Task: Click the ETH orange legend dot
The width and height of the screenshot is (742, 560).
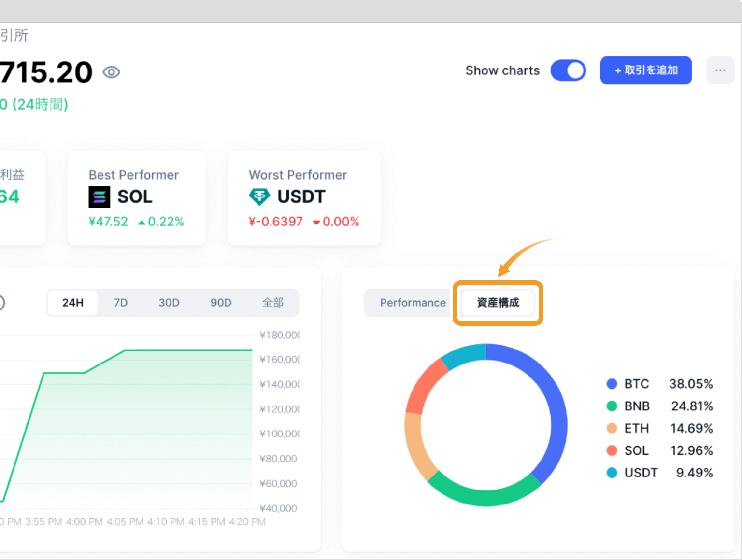Action: pyautogui.click(x=612, y=428)
